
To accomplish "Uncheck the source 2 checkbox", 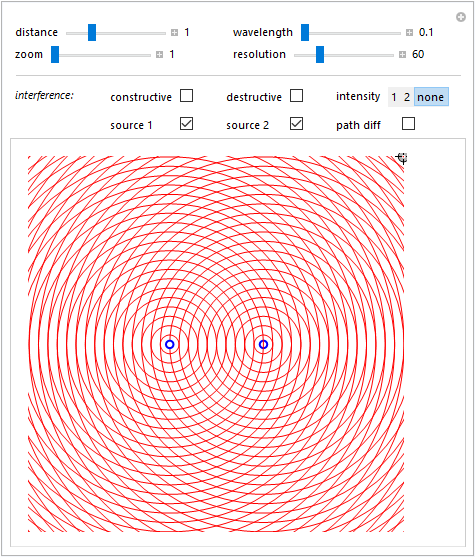I will [x=296, y=124].
